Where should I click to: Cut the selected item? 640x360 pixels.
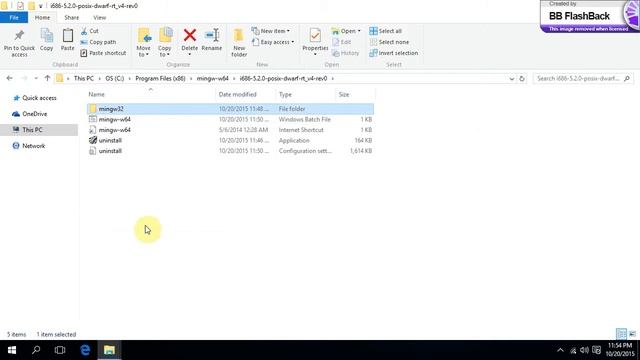pos(90,31)
